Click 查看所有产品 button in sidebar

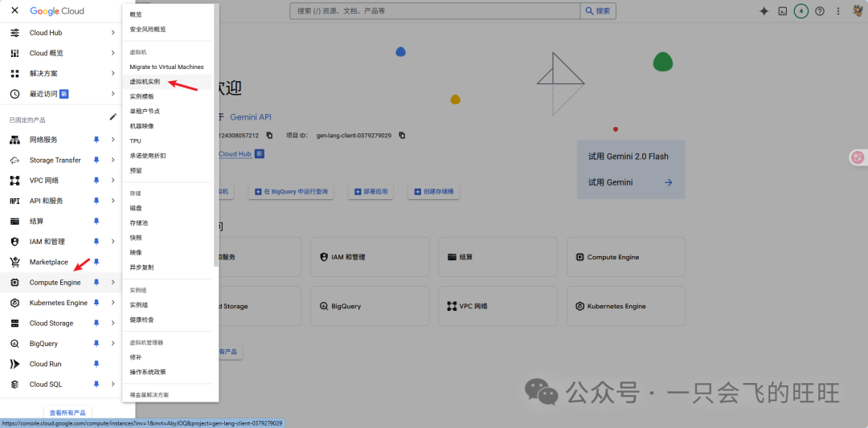pyautogui.click(x=68, y=413)
